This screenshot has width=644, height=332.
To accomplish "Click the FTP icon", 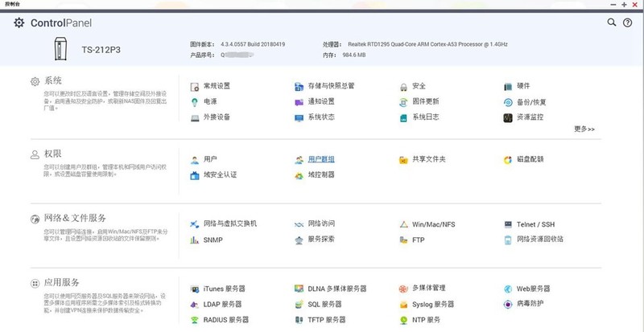I will (x=404, y=240).
